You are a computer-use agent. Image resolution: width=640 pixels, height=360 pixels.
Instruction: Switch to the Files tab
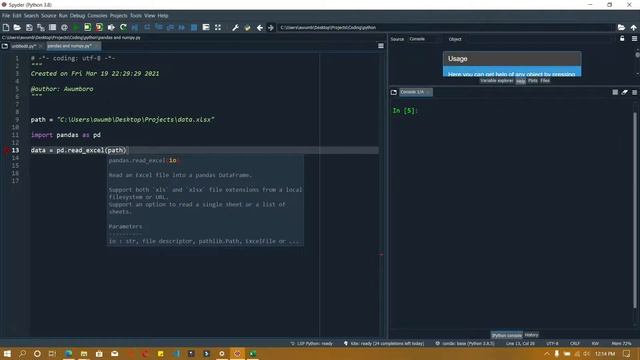tap(545, 81)
